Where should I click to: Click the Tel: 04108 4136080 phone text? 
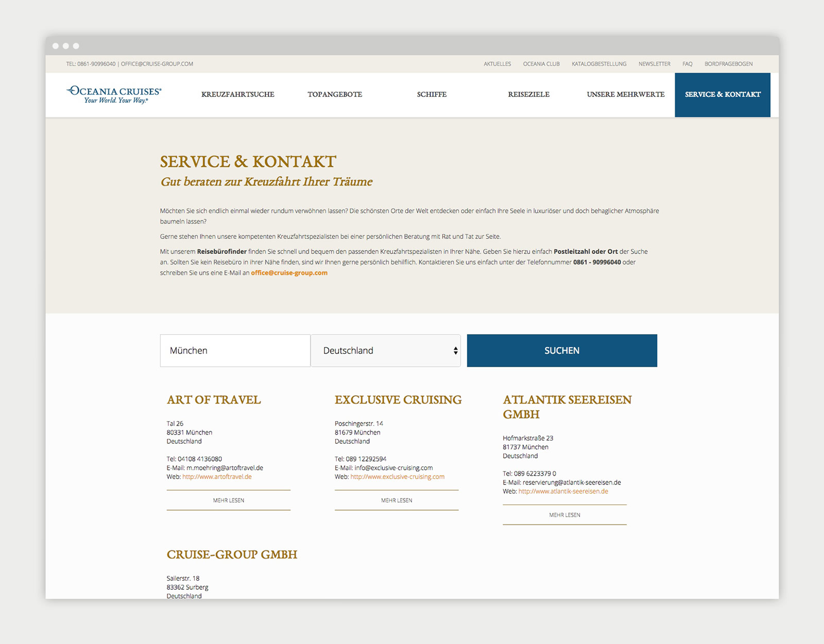pos(194,459)
